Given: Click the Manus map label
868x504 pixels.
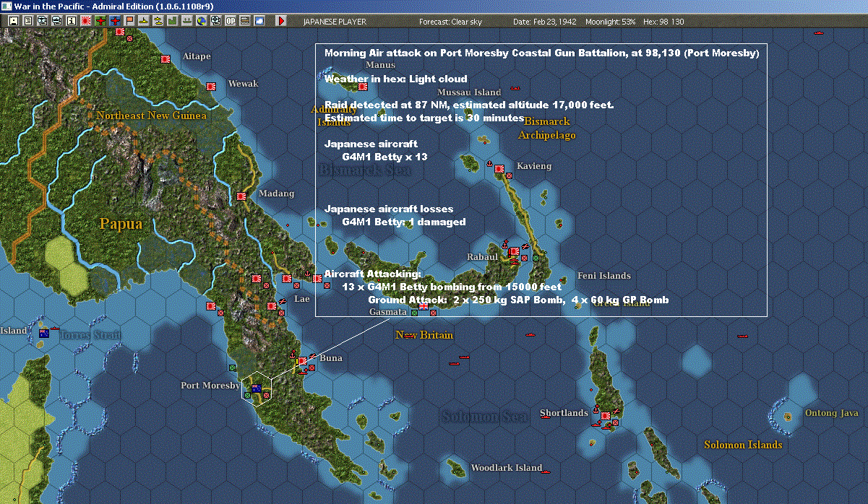Looking at the screenshot, I should click(381, 65).
